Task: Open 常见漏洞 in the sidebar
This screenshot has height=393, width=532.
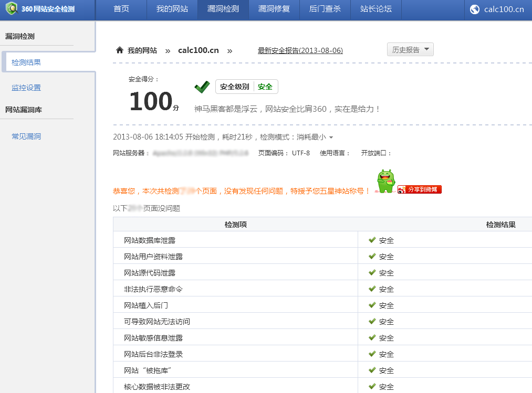Action: (x=26, y=136)
